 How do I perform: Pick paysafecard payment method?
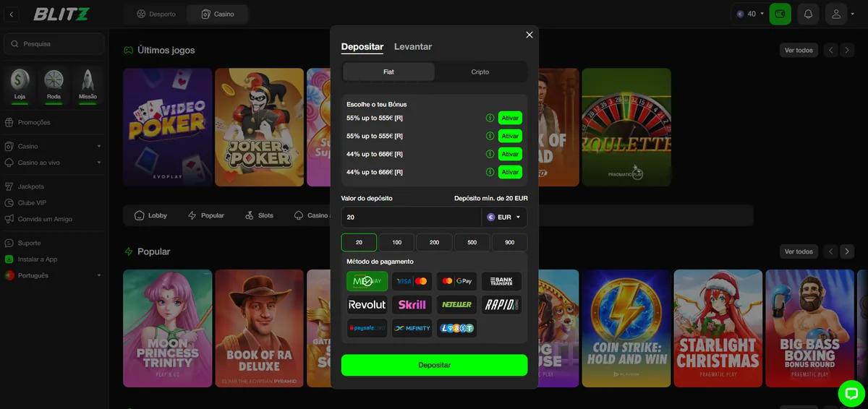pyautogui.click(x=367, y=328)
